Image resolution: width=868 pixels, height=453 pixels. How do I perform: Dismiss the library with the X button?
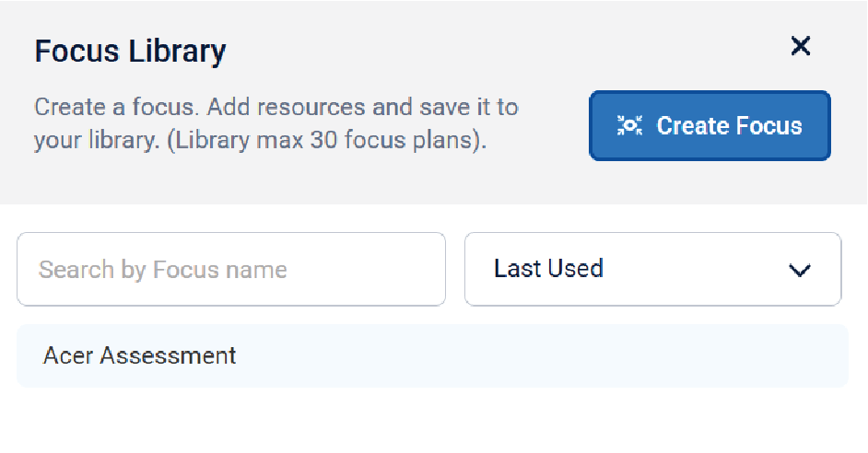[801, 46]
